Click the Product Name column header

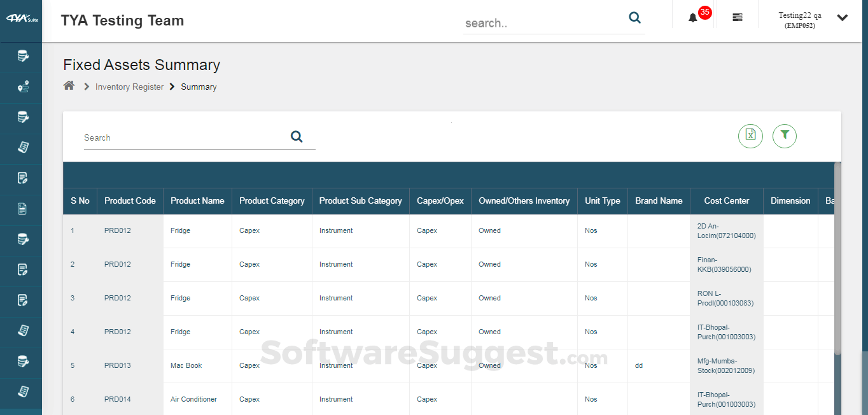(x=197, y=200)
